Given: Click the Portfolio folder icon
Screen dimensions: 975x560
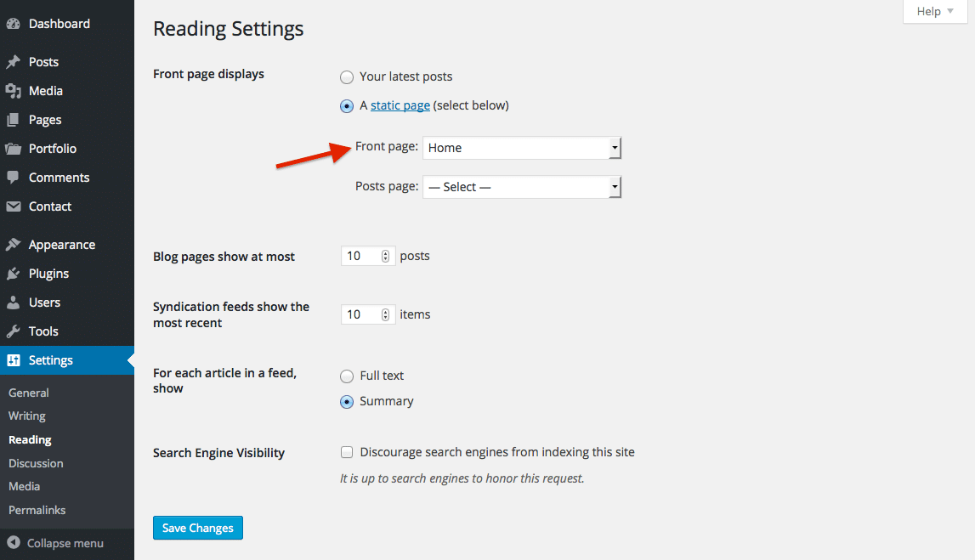Looking at the screenshot, I should [x=13, y=149].
